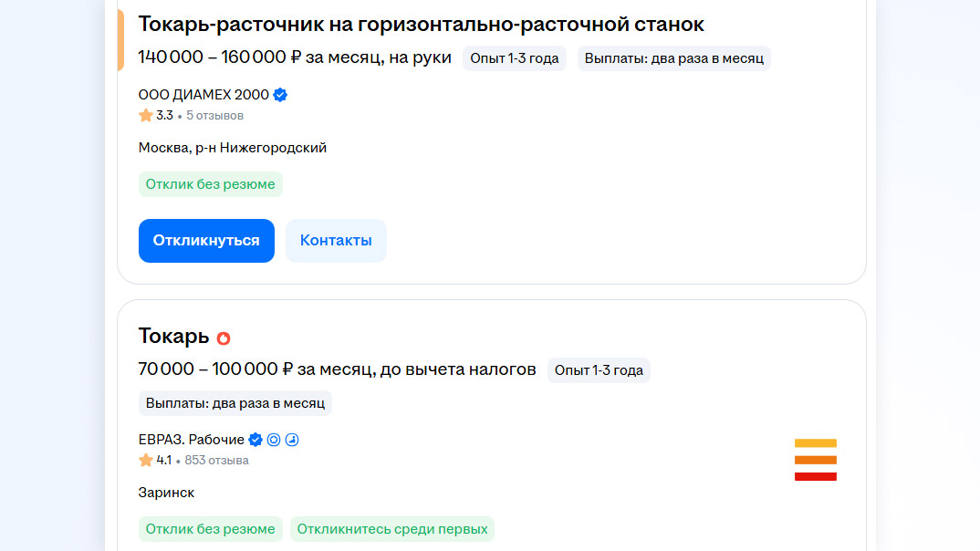Screen dimensions: 980x551
Task: Go to ООО ДИАМЕХ 2000 company page
Action: point(203,95)
